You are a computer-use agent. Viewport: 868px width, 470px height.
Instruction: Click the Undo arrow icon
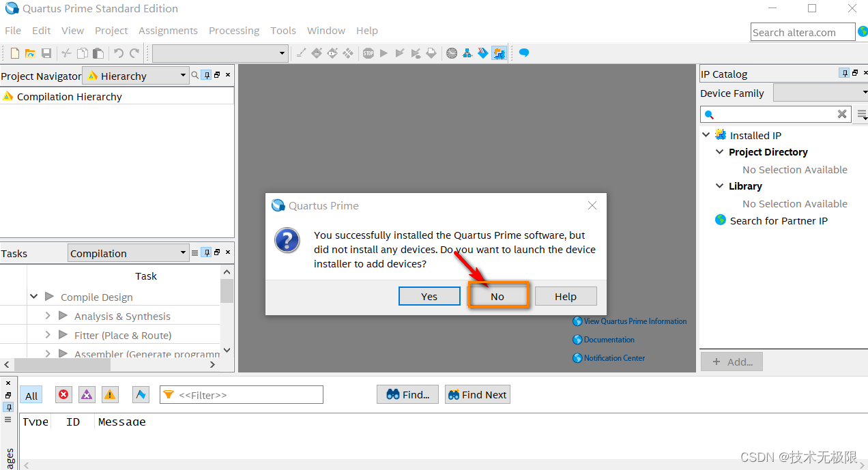119,53
